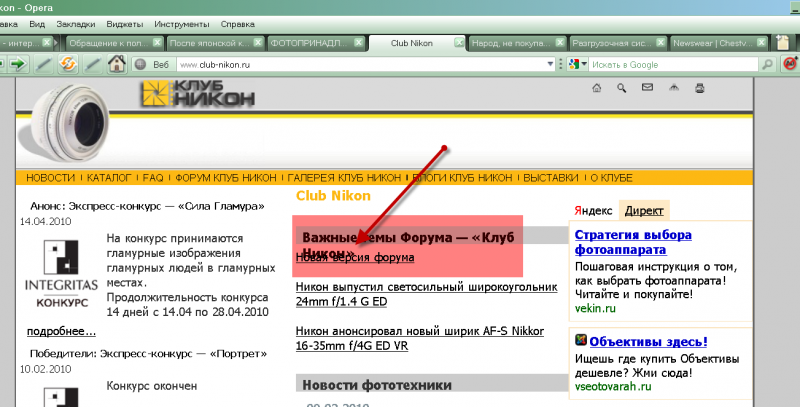Close the Народ, не покупа... tab
The width and height of the screenshot is (800, 407).
click(560, 42)
